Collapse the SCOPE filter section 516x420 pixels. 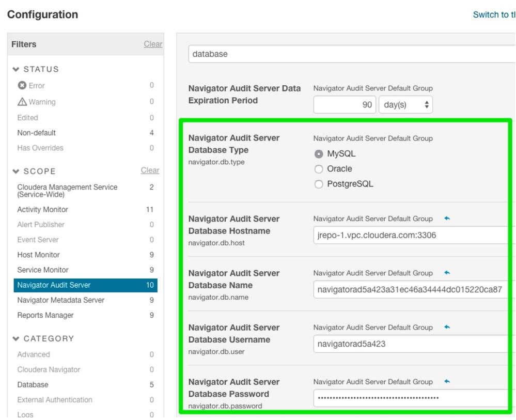(x=16, y=171)
